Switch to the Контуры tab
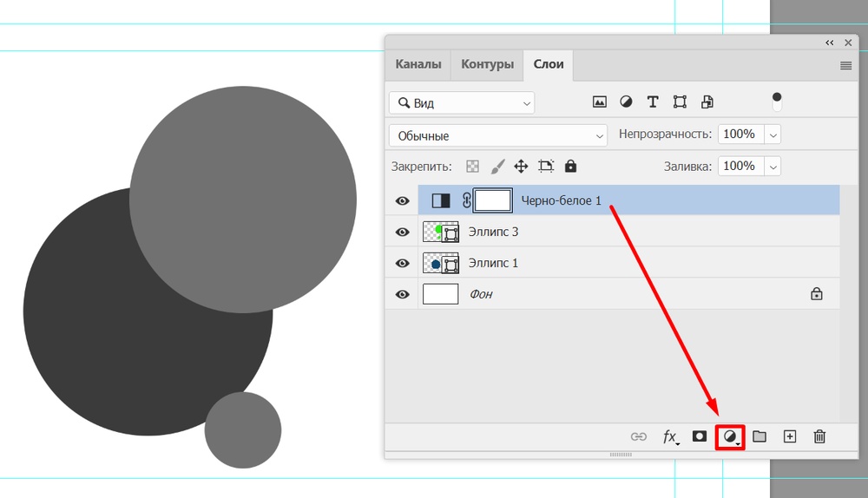This screenshot has width=868, height=498. coord(487,65)
